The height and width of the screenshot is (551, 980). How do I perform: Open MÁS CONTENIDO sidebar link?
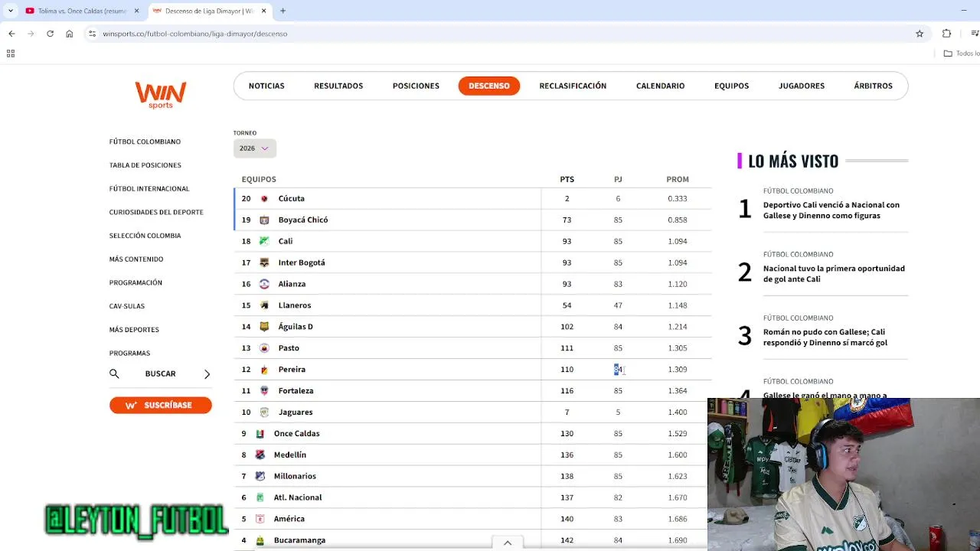136,259
